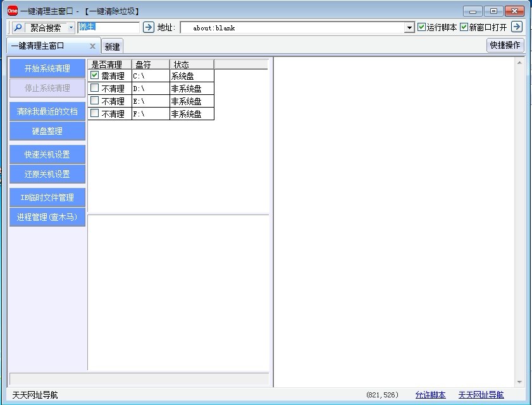Image resolution: width=532 pixels, height=405 pixels.
Task: Click the magnifier search icon
Action: coord(18,28)
